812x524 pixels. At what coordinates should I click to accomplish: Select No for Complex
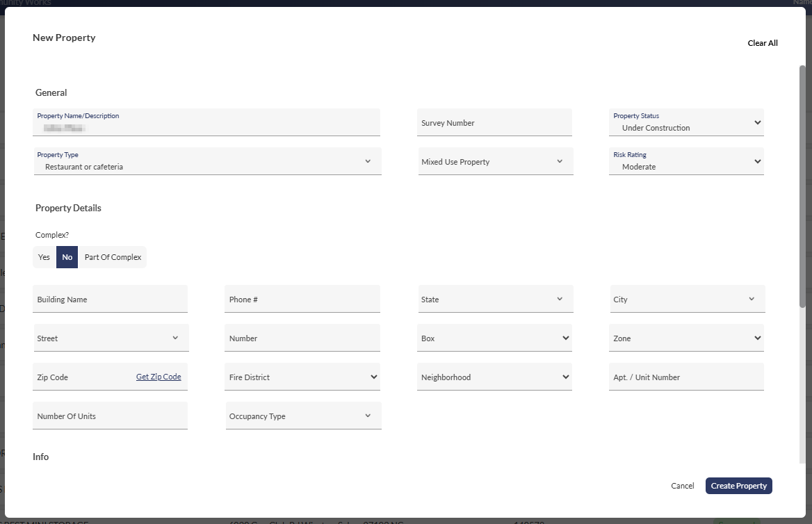click(x=67, y=257)
